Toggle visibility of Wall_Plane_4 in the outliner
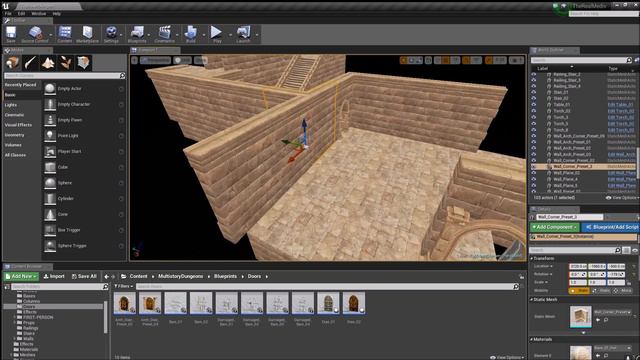Image resolution: width=640 pixels, height=360 pixels. pyautogui.click(x=533, y=179)
